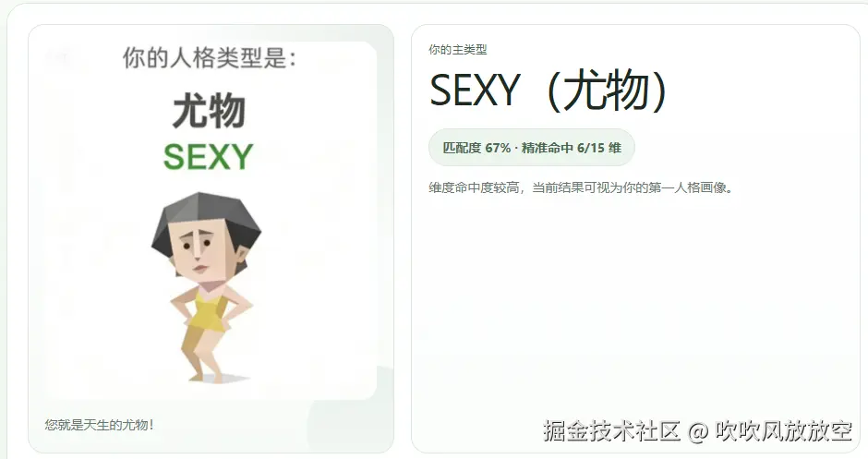Click the character's gray hair
Image resolution: width=868 pixels, height=459 pixels.
point(206,219)
